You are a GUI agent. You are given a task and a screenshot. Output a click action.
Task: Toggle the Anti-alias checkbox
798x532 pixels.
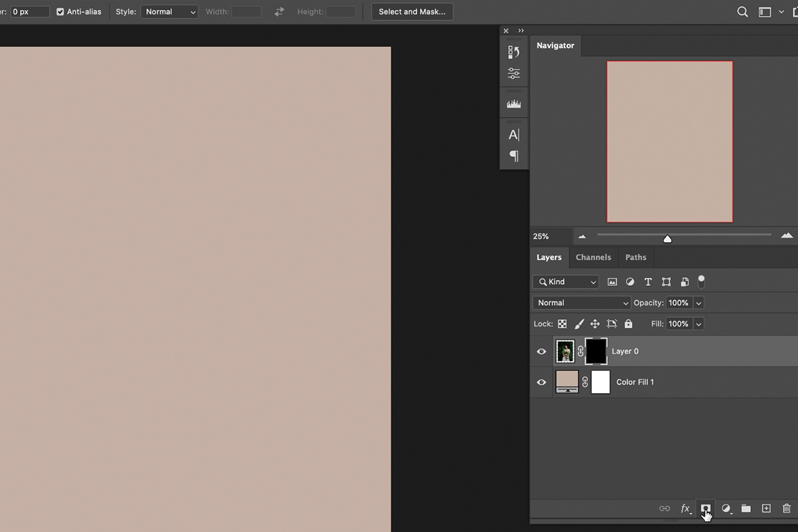[x=59, y=11]
